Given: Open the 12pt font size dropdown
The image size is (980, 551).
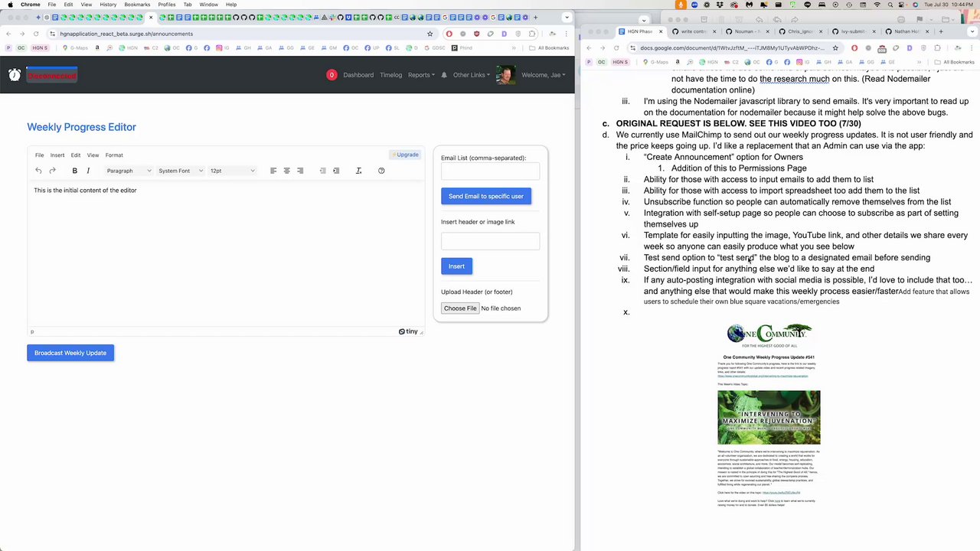Looking at the screenshot, I should 233,171.
